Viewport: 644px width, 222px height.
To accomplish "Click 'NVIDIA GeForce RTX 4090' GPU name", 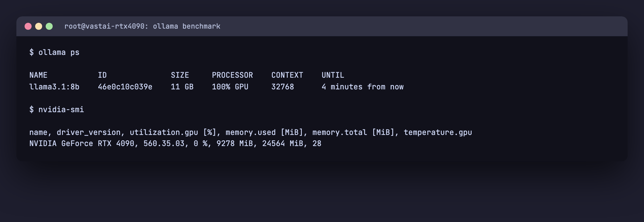I will (82, 143).
